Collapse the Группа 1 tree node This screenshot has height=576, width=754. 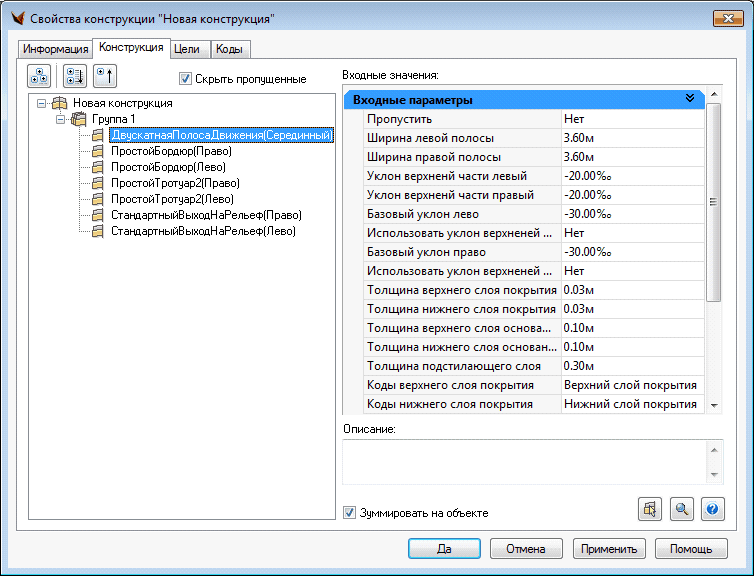coord(61,119)
